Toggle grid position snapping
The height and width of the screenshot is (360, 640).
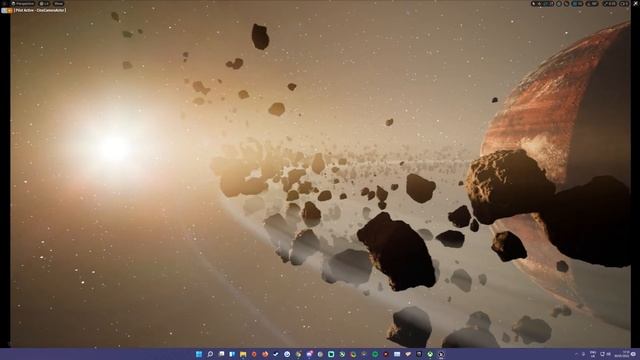pyautogui.click(x=574, y=4)
